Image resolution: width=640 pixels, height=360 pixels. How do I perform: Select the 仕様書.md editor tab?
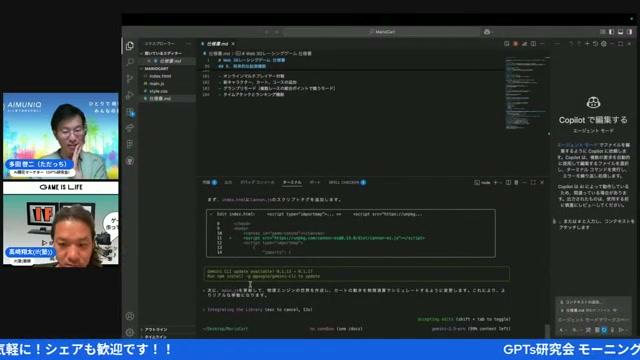[x=217, y=44]
